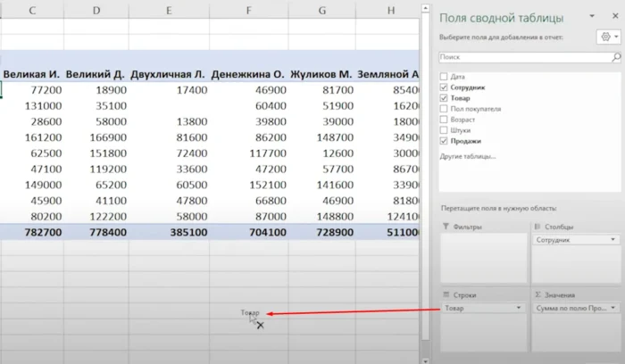This screenshot has width=625, height=364.
Task: Click the columns icon beside Столбцы
Action: 536,227
